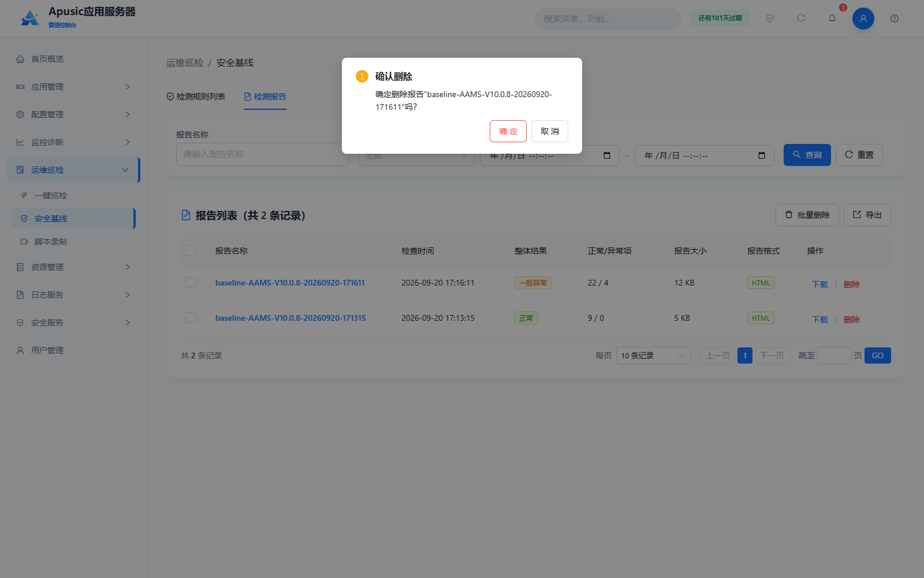Select the 检测报告 tab
The height and width of the screenshot is (578, 924).
(x=265, y=97)
